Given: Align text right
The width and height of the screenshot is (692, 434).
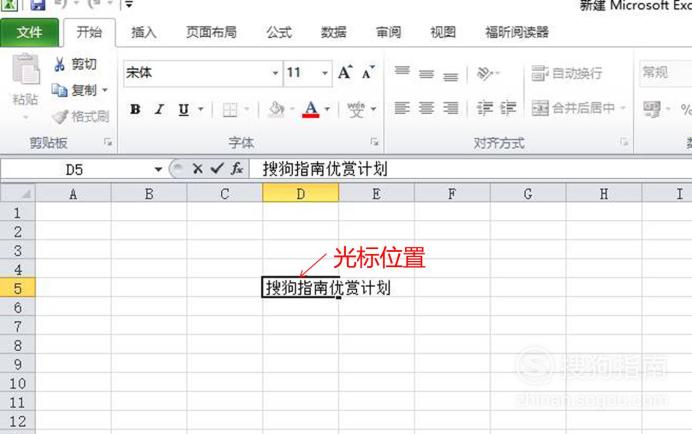Looking at the screenshot, I should point(451,108).
